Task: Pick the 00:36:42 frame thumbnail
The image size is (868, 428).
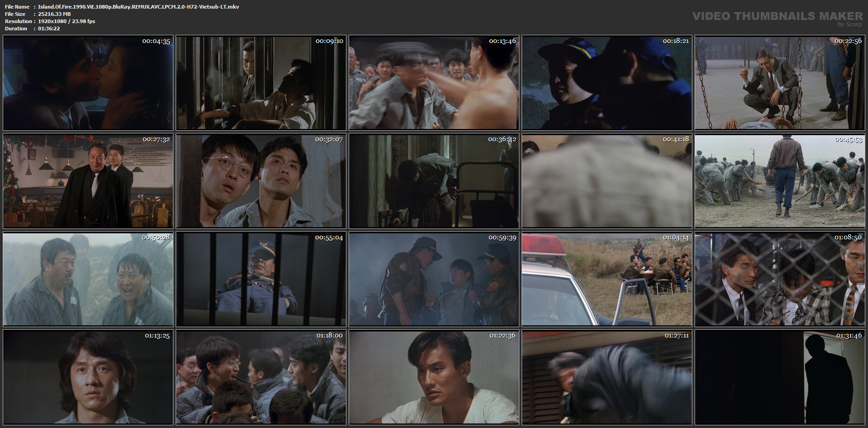Action: point(434,181)
